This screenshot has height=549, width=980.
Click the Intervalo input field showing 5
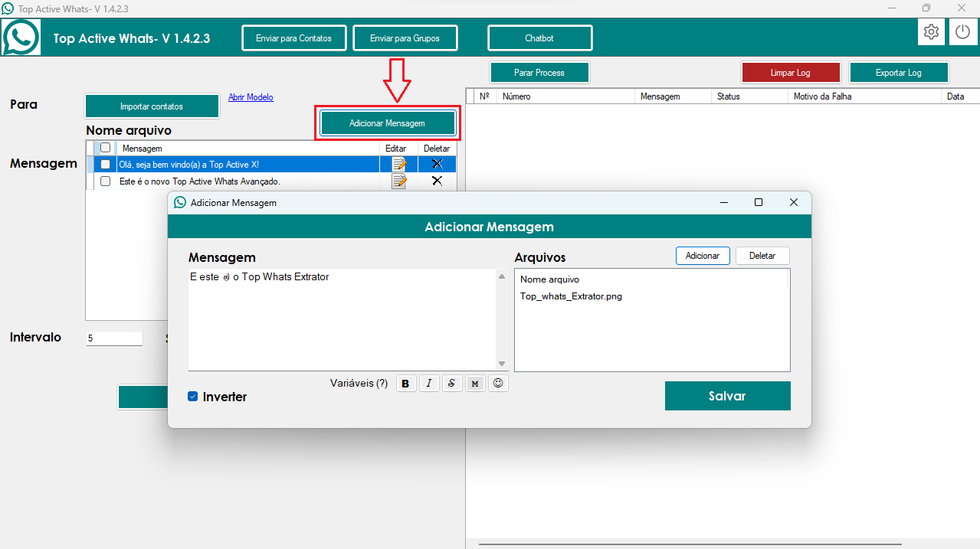(114, 338)
